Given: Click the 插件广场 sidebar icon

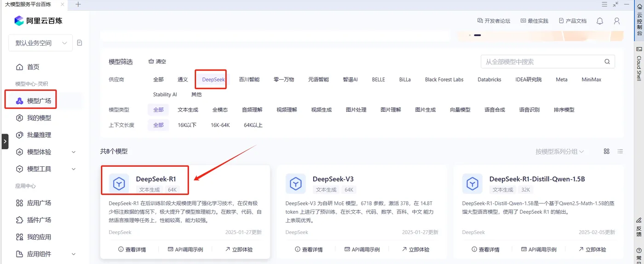Looking at the screenshot, I should click(x=19, y=220).
